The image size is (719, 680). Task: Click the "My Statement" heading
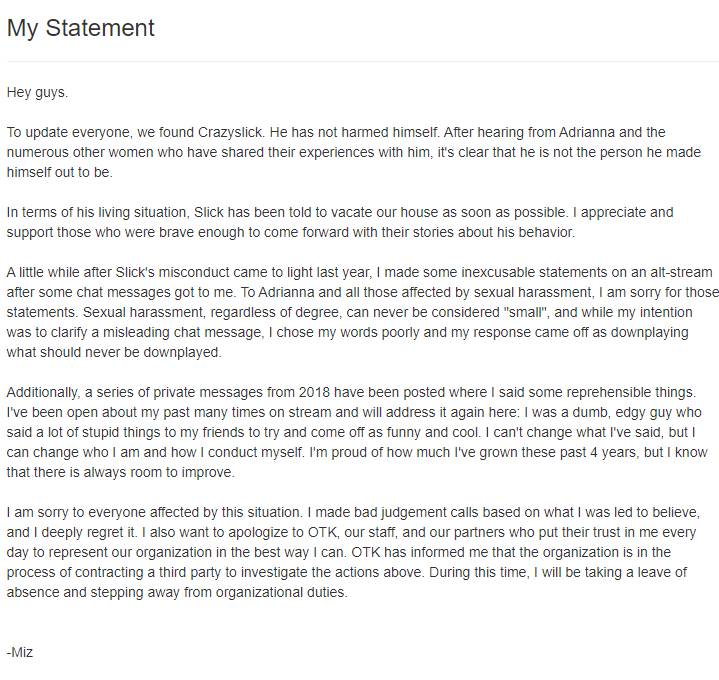(x=80, y=28)
